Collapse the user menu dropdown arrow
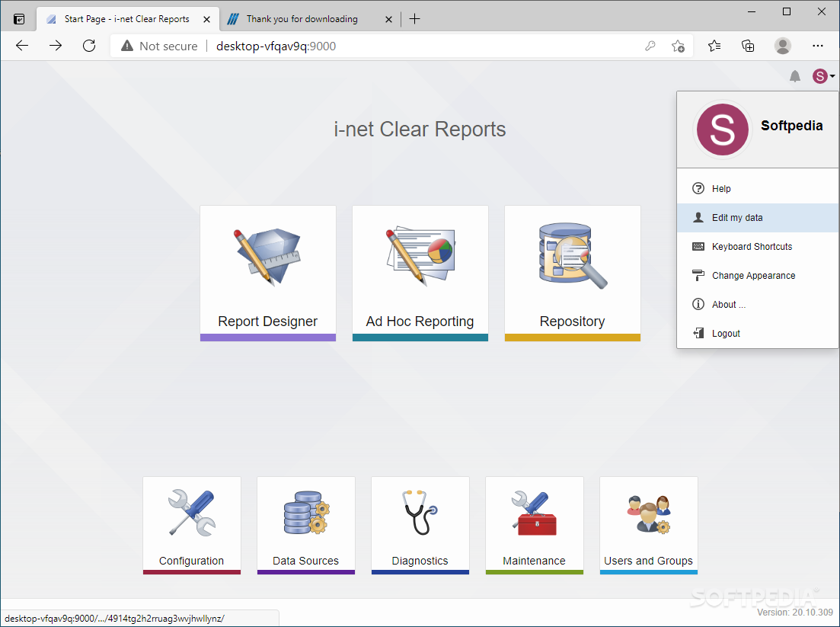The height and width of the screenshot is (627, 840). coord(832,77)
